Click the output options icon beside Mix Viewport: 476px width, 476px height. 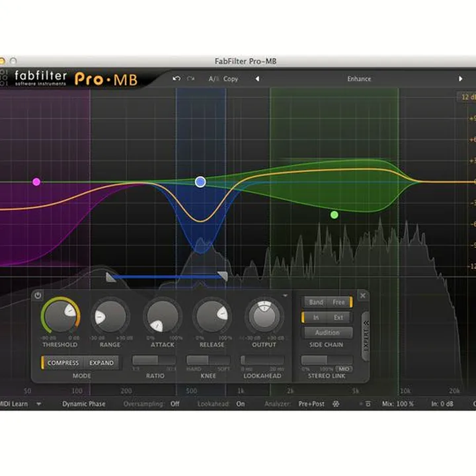368,404
